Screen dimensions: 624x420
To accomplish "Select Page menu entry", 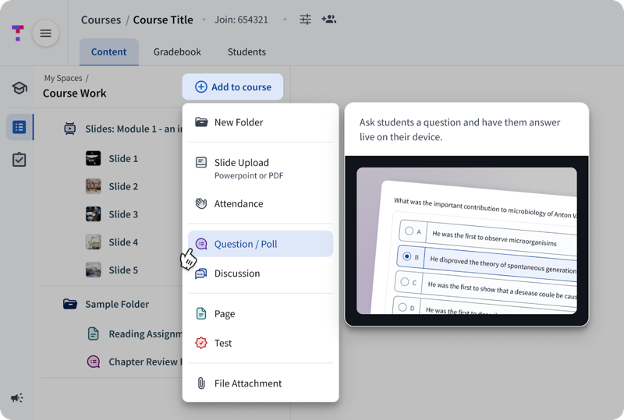I will 260,314.
